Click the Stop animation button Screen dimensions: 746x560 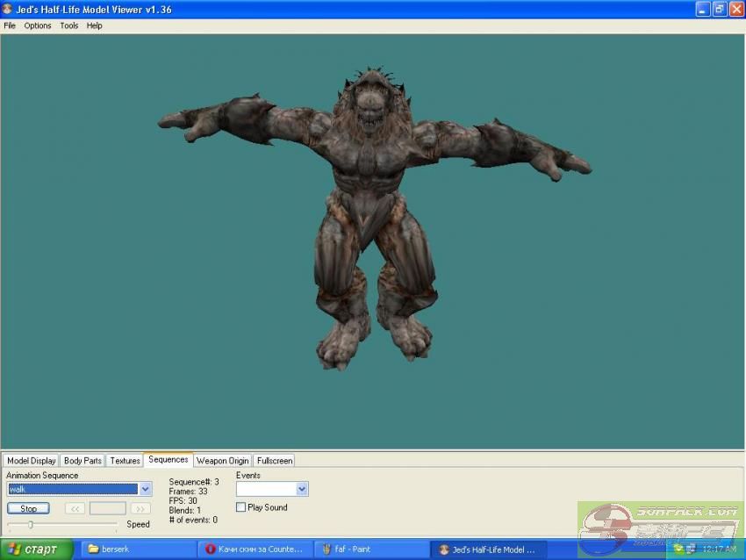point(29,508)
